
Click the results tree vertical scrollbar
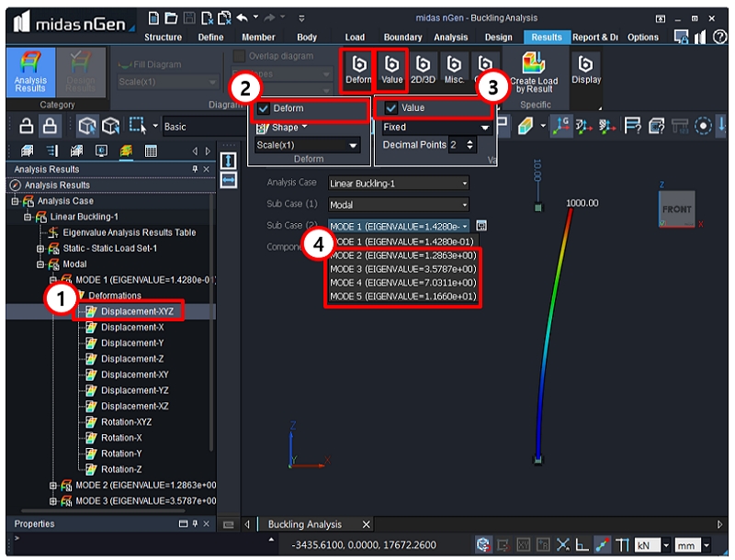[211, 323]
